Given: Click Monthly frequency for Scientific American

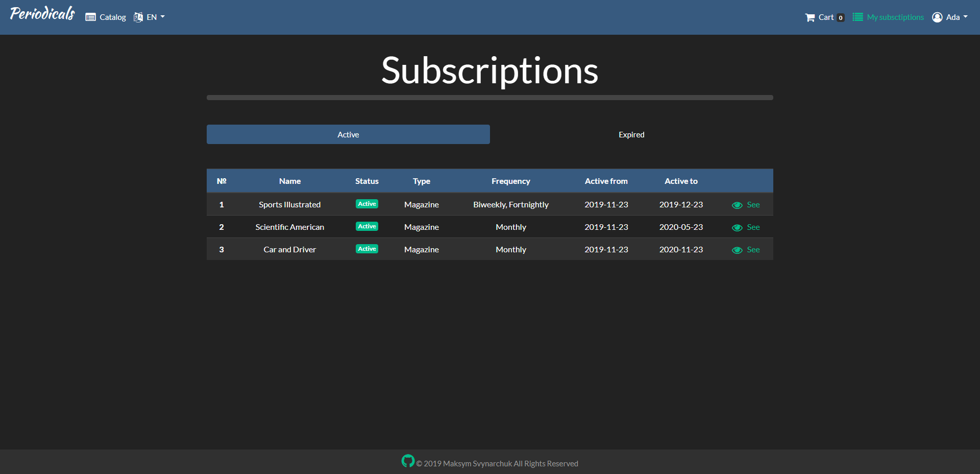Looking at the screenshot, I should (511, 227).
